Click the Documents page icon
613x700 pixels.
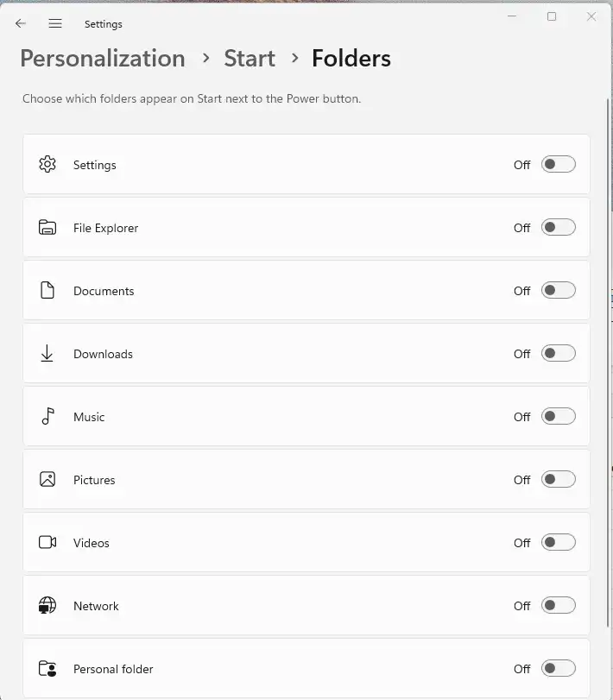[47, 291]
